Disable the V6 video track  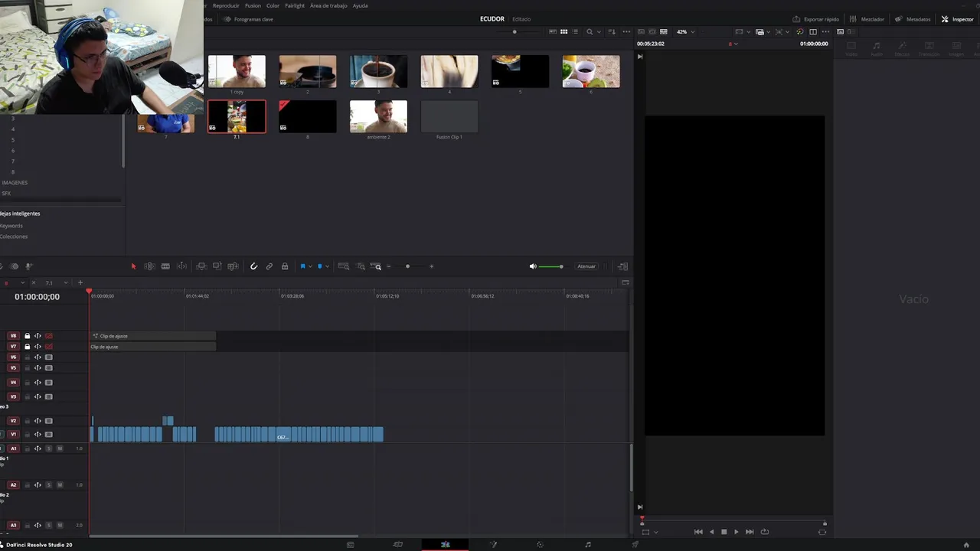pos(49,357)
